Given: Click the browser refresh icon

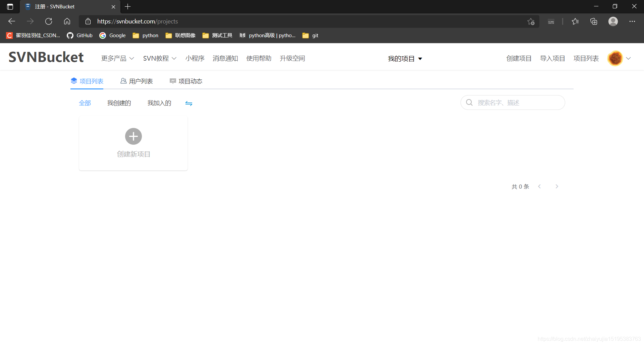Looking at the screenshot, I should [x=48, y=21].
